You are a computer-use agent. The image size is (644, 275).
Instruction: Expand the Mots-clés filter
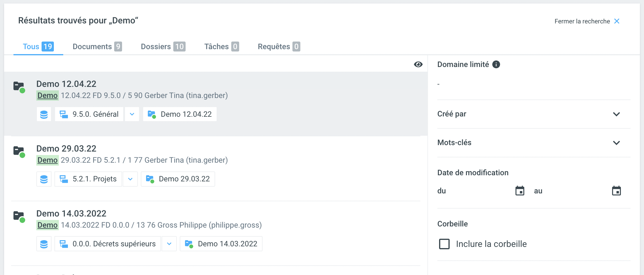[616, 143]
